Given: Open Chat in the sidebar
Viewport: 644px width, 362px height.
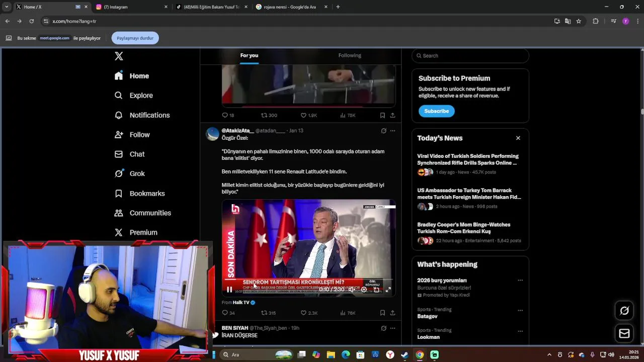Looking at the screenshot, I should click(129, 154).
